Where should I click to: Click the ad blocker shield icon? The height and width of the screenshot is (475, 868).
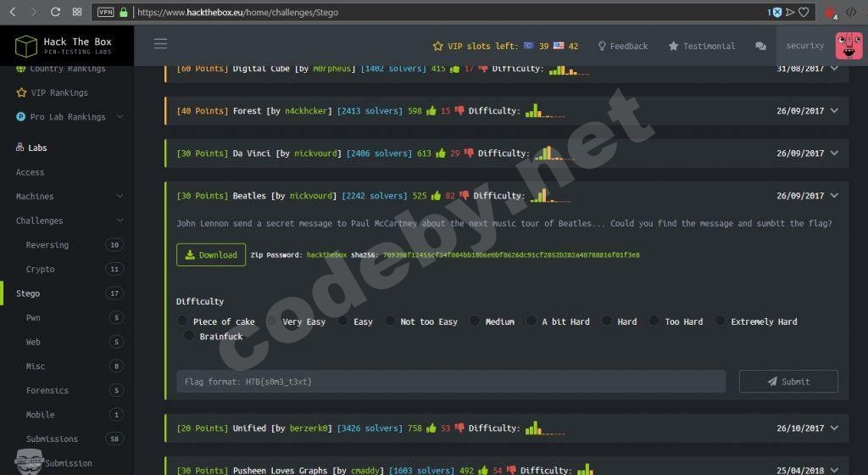776,12
